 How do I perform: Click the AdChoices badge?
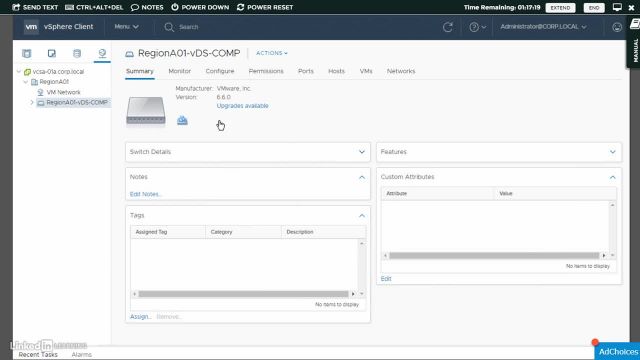(x=617, y=351)
